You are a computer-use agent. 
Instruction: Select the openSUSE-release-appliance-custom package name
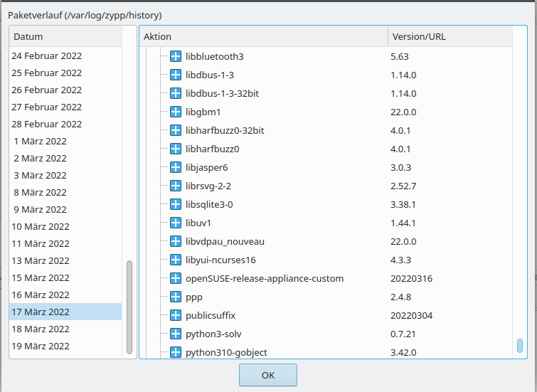[x=265, y=279]
